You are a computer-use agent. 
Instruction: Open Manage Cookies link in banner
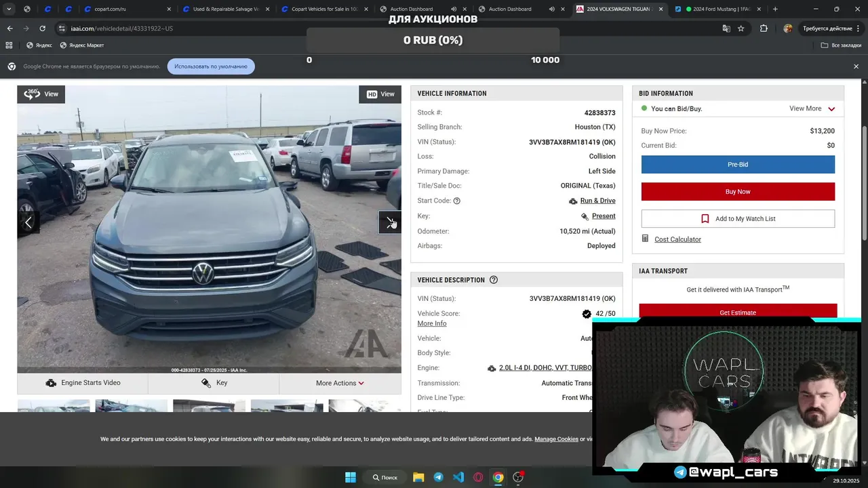(x=556, y=439)
